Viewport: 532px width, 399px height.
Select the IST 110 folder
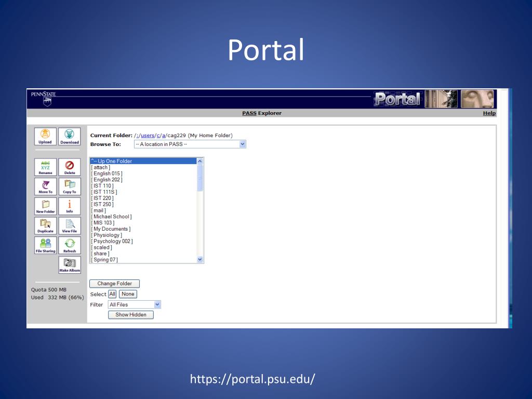(x=143, y=185)
